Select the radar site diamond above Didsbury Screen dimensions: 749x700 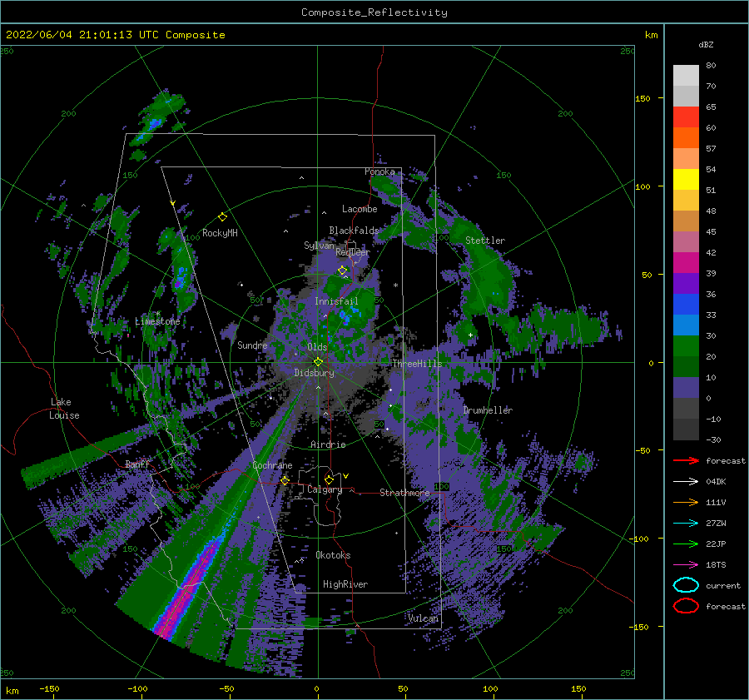tap(318, 362)
